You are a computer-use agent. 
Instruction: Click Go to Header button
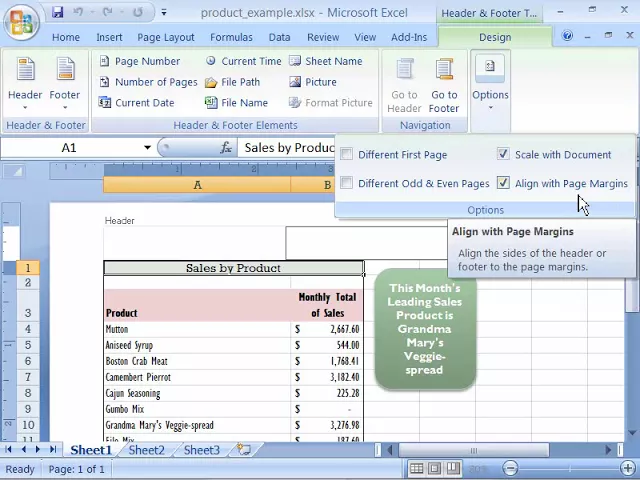[404, 85]
